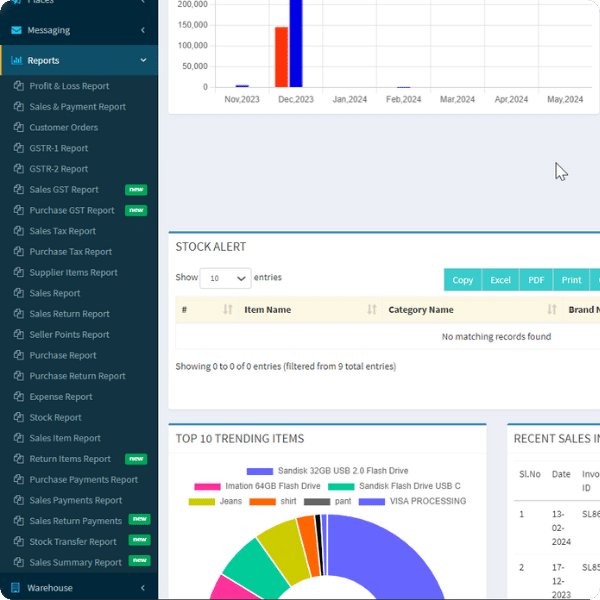Click the blue Dec,2023 bar in chart

tap(296, 45)
